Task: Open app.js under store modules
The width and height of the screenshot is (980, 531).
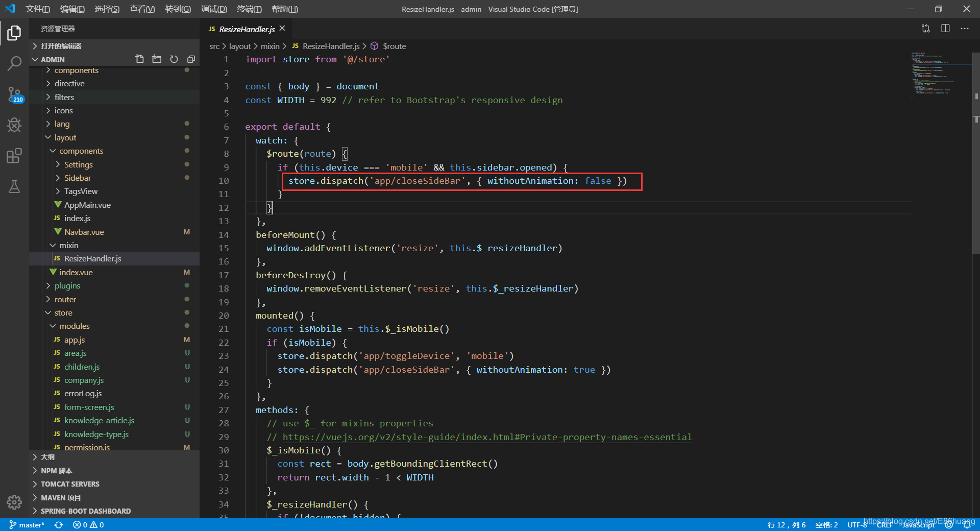Action: [75, 340]
